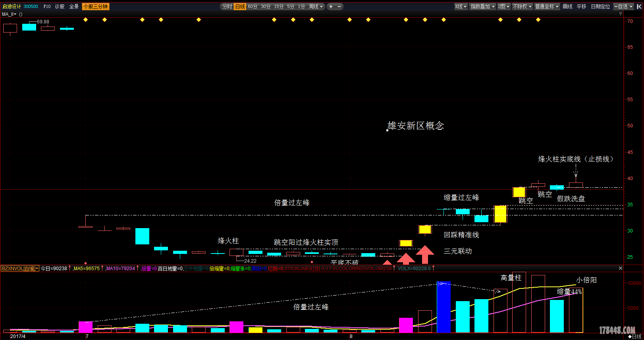The width and height of the screenshot is (644, 340).
Task: Click the 今日=90238 volume value
Action: [54, 269]
